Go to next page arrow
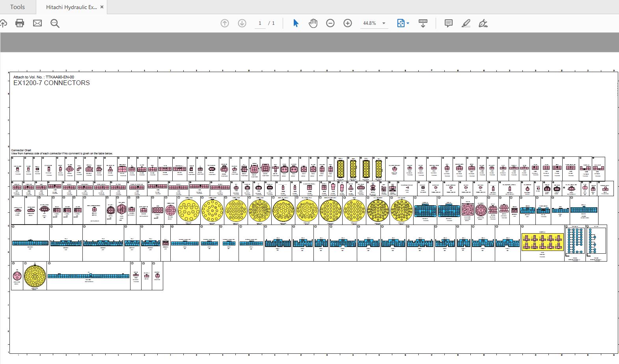Viewport: 619px width, 364px height. 242,23
